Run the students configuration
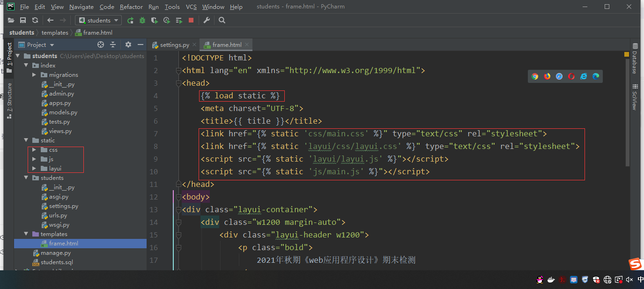Image resolution: width=644 pixels, height=289 pixels. pos(130,20)
